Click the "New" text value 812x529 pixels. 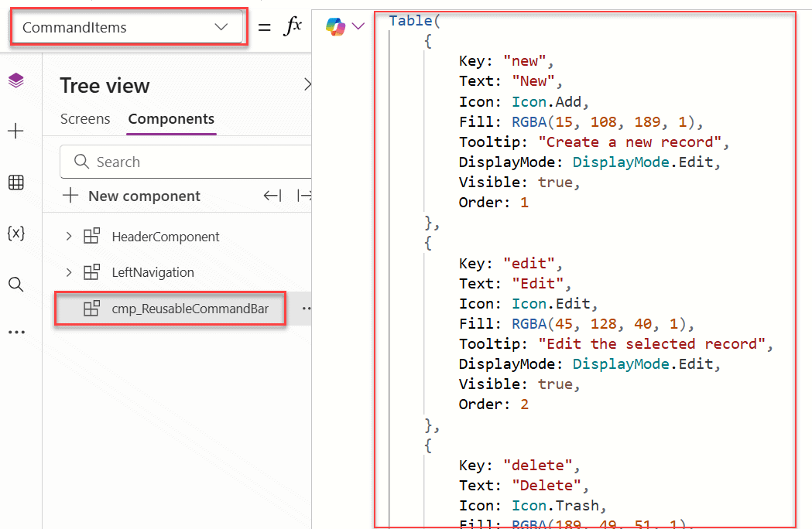(x=533, y=81)
